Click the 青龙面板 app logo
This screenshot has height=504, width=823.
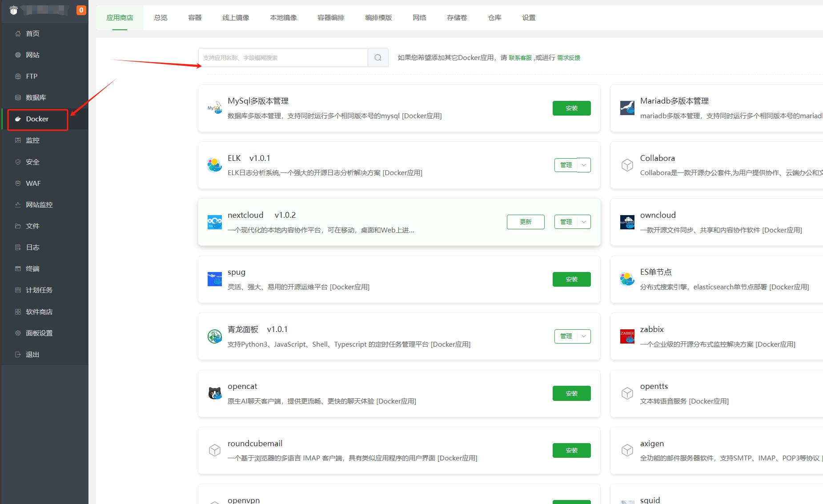215,336
